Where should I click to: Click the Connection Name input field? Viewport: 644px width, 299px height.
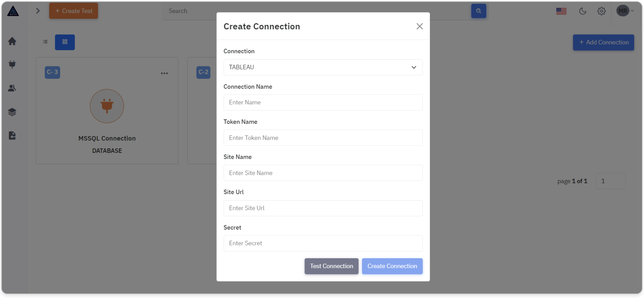pos(323,102)
